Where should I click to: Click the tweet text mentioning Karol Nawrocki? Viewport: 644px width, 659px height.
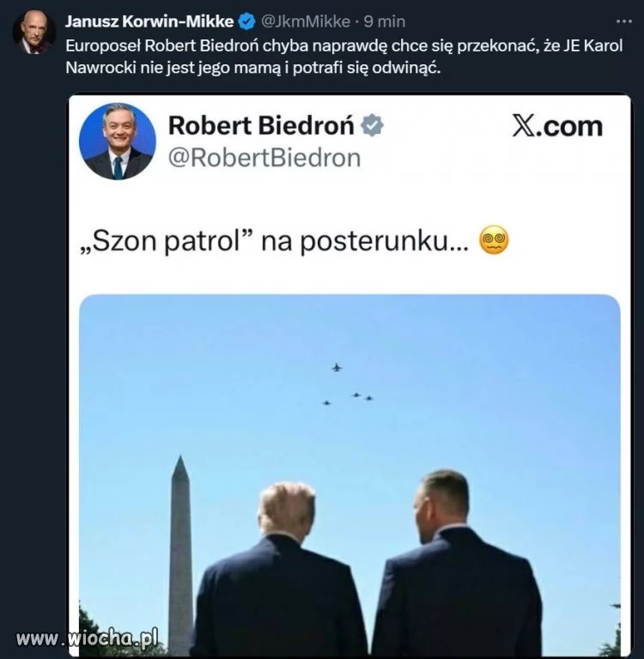343,57
